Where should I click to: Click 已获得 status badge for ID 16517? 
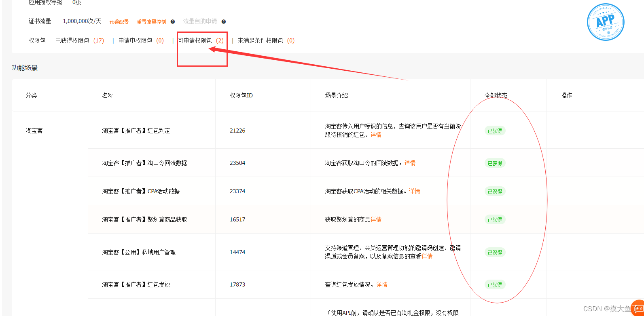point(495,220)
